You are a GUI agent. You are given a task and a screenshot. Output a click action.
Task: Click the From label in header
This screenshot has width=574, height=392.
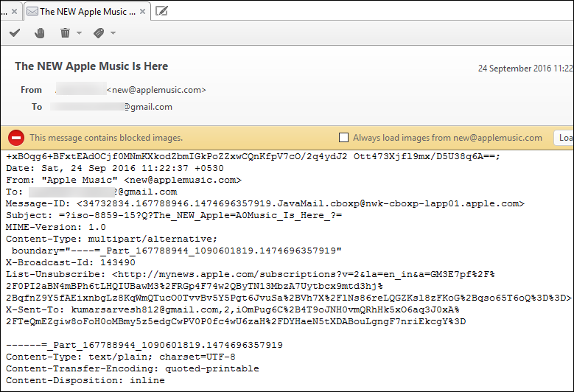pos(31,90)
